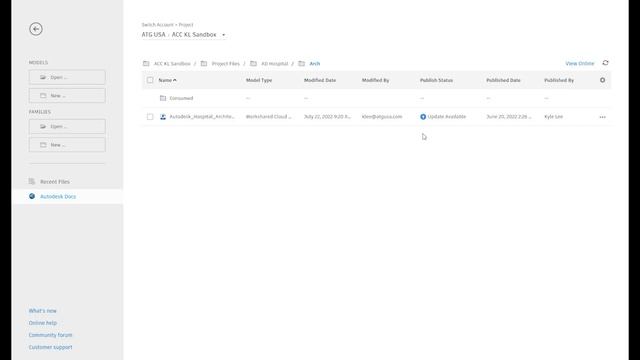Viewport: 640px width, 360px height.
Task: Click the klee@atgusa.com cell
Action: coord(382,117)
